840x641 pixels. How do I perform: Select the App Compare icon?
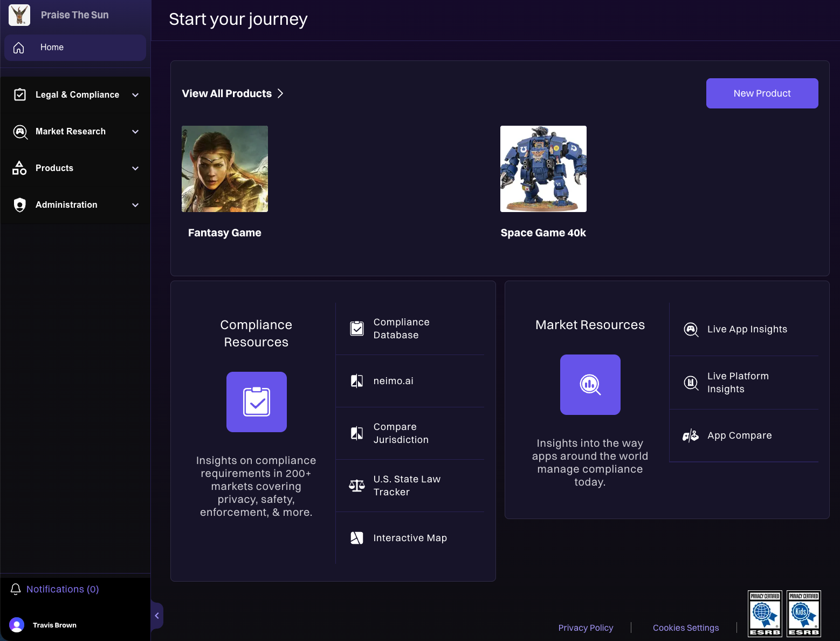[691, 435]
